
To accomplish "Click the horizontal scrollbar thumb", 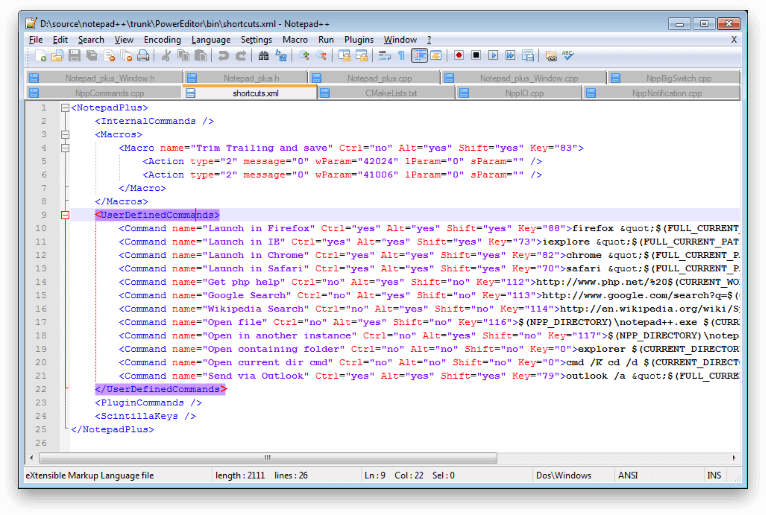I will [x=268, y=458].
